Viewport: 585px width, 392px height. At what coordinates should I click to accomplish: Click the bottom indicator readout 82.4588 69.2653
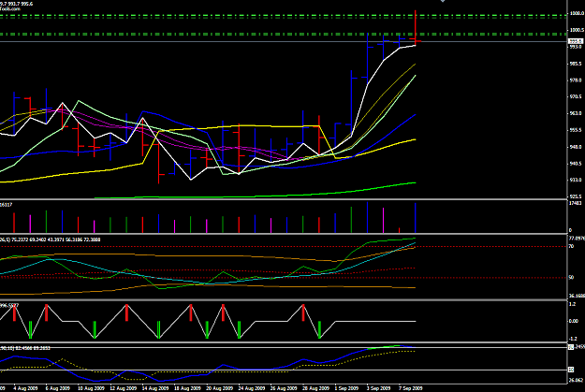[33, 348]
